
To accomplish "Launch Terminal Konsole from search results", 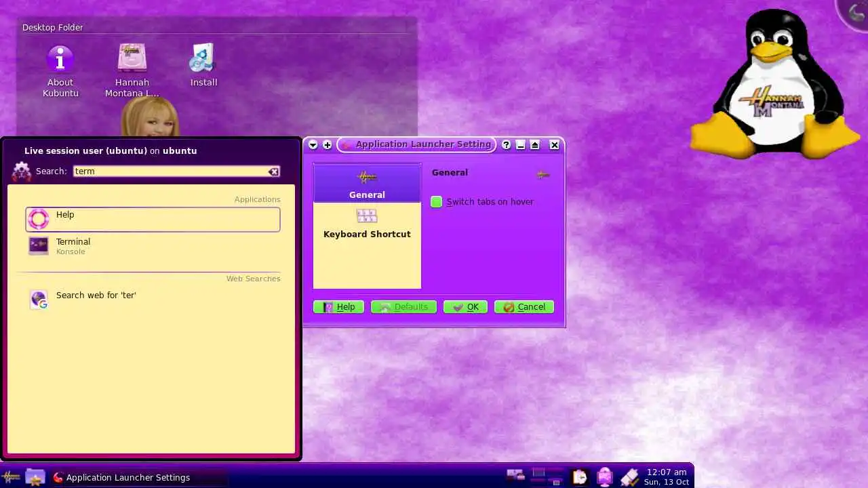I will click(153, 246).
